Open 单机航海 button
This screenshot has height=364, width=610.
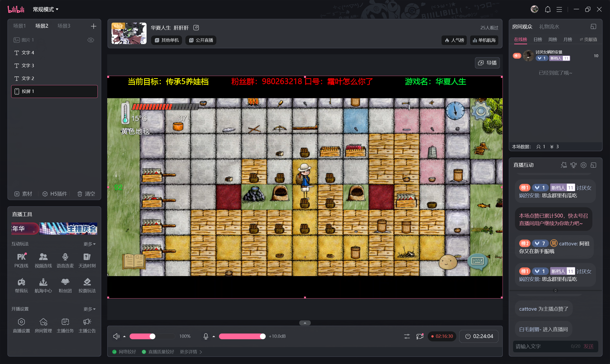pyautogui.click(x=484, y=40)
